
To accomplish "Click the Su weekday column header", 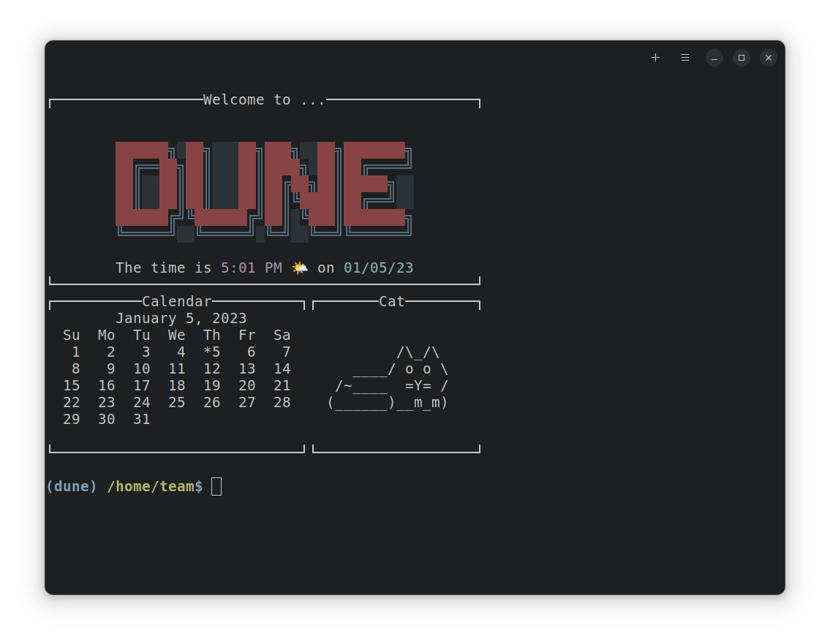I will [71, 335].
